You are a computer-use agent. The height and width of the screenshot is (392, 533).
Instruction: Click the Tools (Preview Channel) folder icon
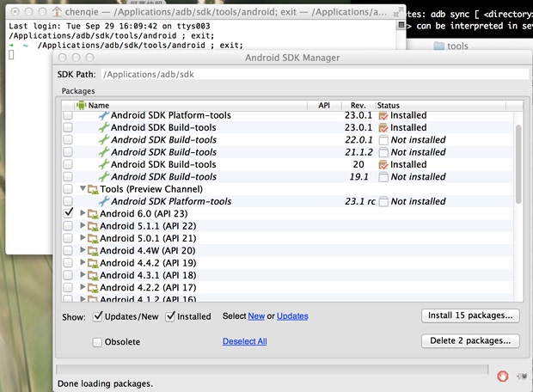[93, 189]
